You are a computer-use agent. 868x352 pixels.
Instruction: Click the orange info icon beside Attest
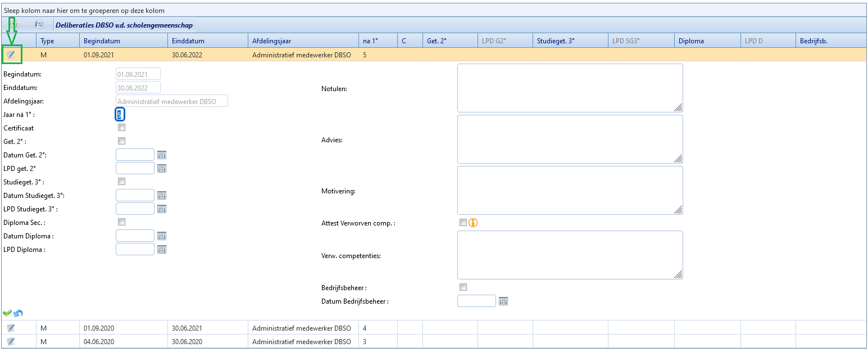(473, 223)
